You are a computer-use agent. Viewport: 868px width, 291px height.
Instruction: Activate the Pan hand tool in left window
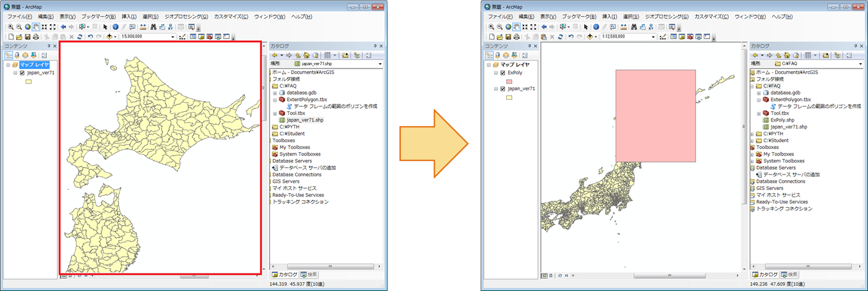(36, 27)
